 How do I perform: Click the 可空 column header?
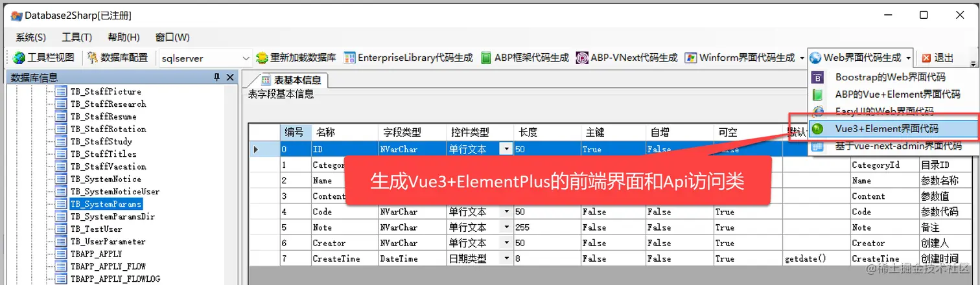(x=748, y=132)
